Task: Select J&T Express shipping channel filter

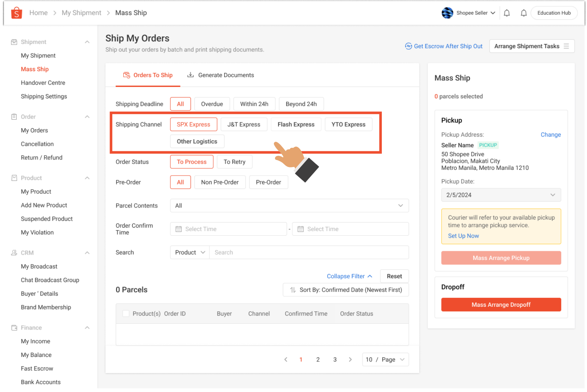Action: click(x=244, y=125)
